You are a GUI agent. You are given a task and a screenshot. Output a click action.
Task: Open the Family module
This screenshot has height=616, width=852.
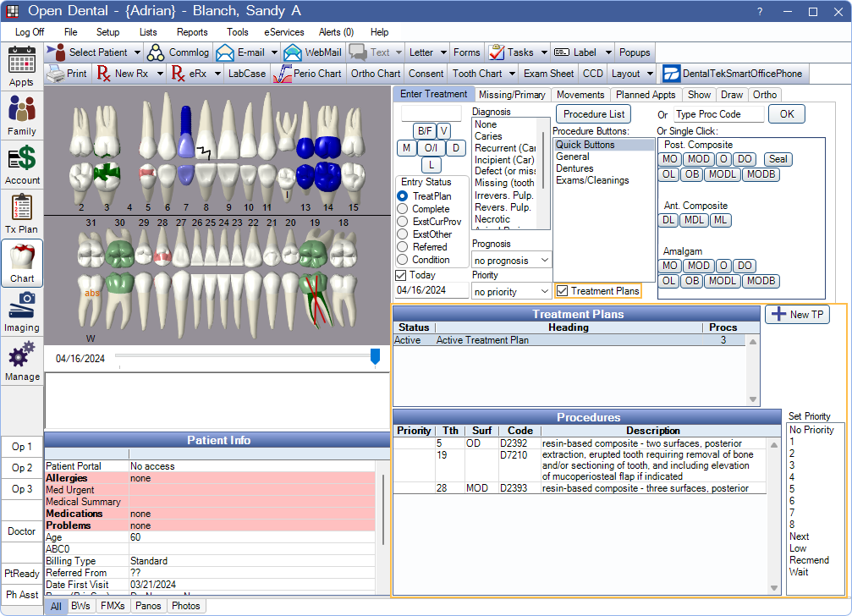(21, 116)
